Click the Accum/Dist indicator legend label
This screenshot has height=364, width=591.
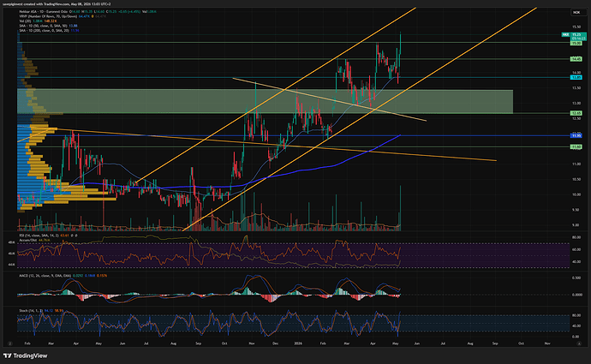pyautogui.click(x=28, y=240)
